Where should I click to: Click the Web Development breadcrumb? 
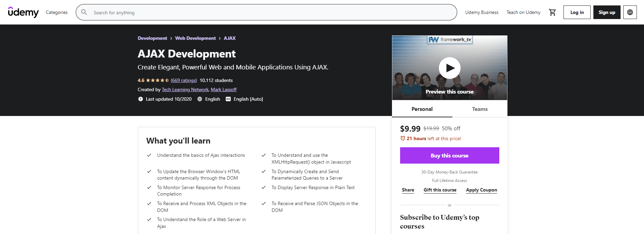[x=195, y=38]
